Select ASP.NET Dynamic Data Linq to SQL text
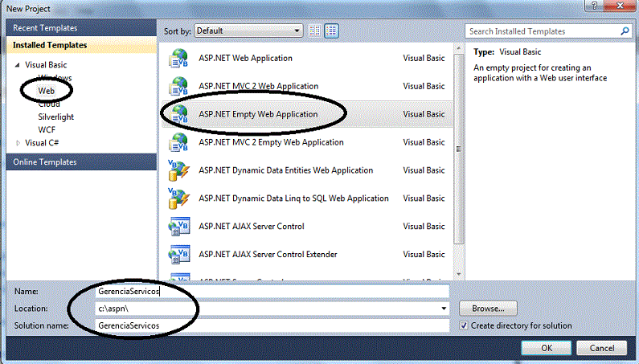 (293, 198)
